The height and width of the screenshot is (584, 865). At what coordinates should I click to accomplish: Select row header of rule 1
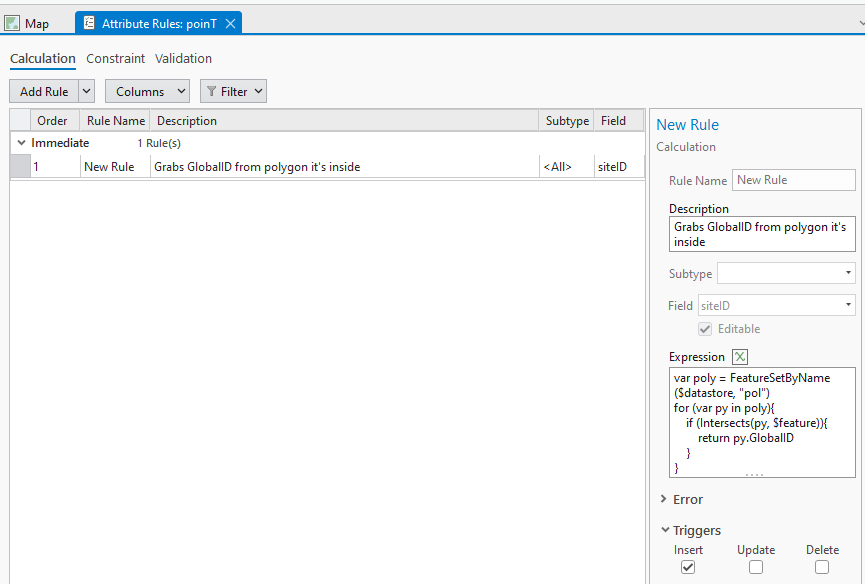tap(20, 167)
